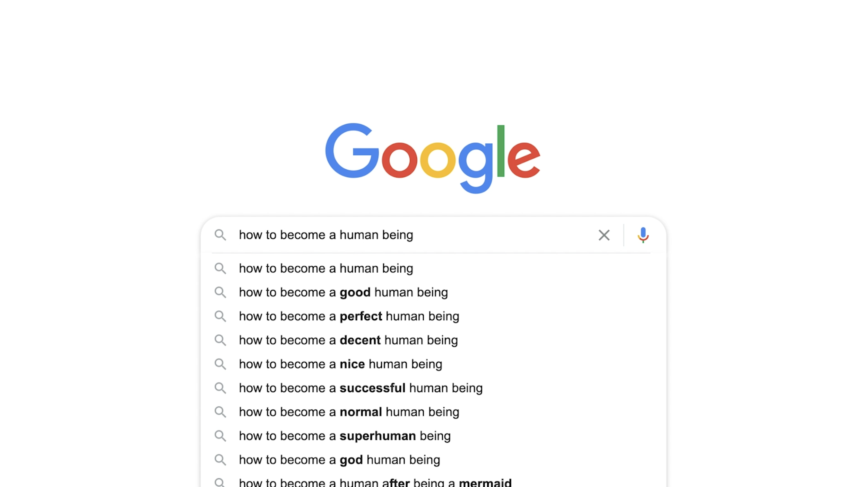Image resolution: width=868 pixels, height=487 pixels.
Task: Pick the "superhuman being" suggestion
Action: pyautogui.click(x=345, y=436)
